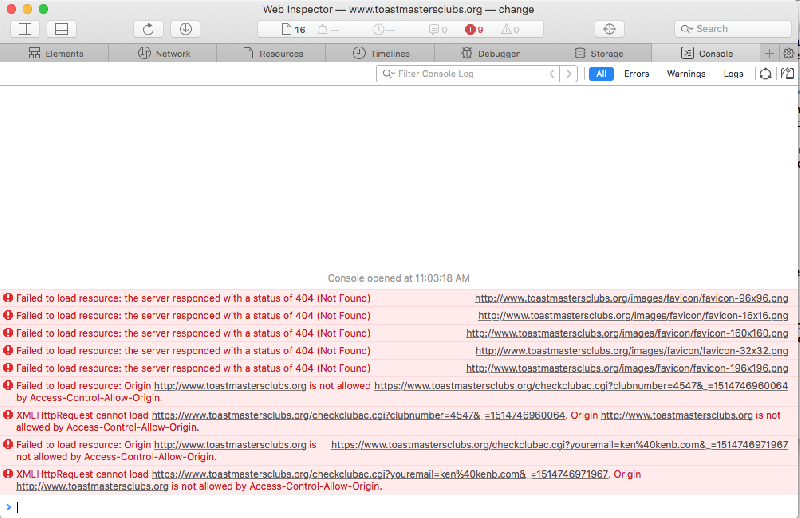Open favicon-32x32.png link
Screen dimensions: 800x518
(x=632, y=351)
